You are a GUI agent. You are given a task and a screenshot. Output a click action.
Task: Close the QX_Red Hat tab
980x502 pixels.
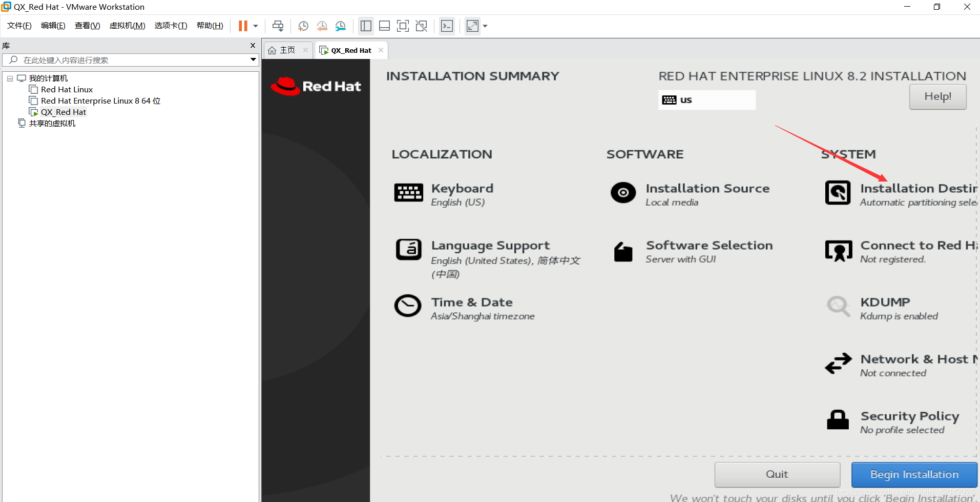381,50
